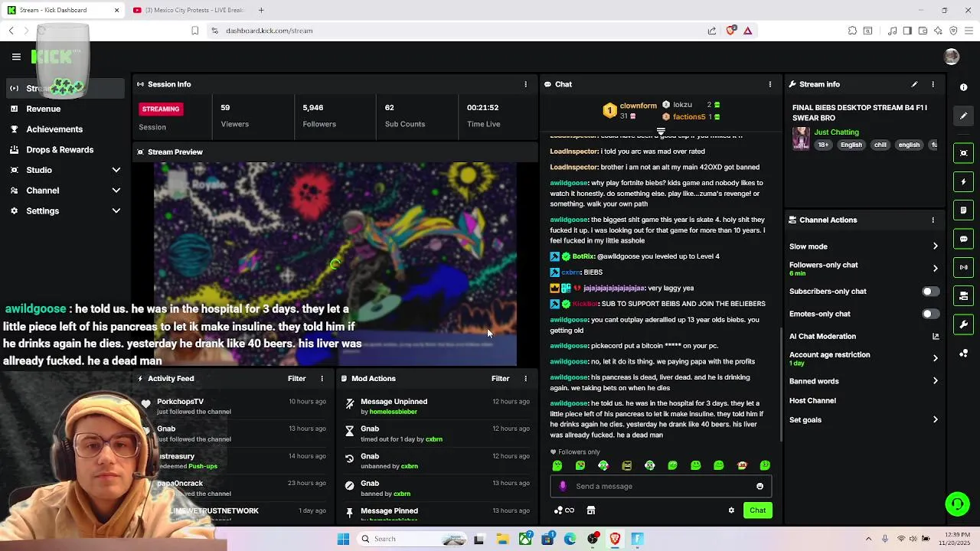Open Followers-only chat options
The height and width of the screenshot is (551, 980).
pyautogui.click(x=864, y=268)
